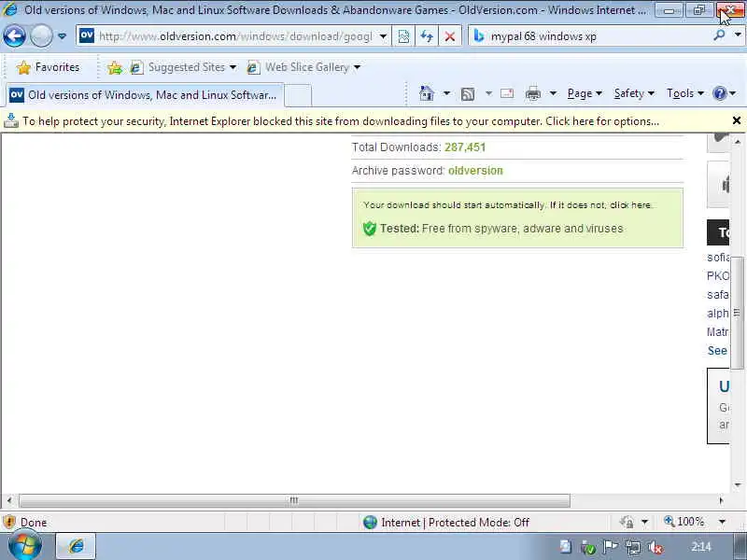Click the Read Mail icon
The width and height of the screenshot is (747, 560).
507,93
